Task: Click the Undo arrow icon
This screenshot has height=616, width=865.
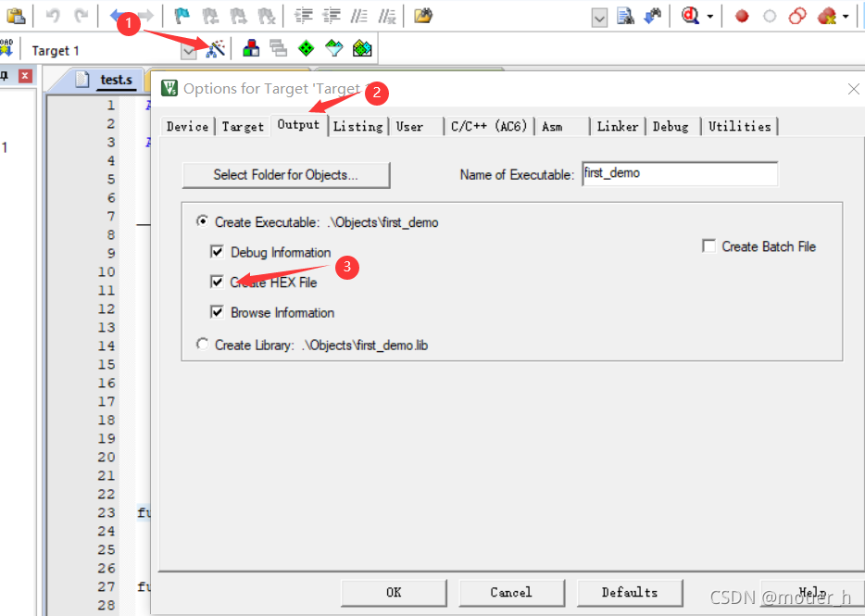Action: [x=53, y=16]
